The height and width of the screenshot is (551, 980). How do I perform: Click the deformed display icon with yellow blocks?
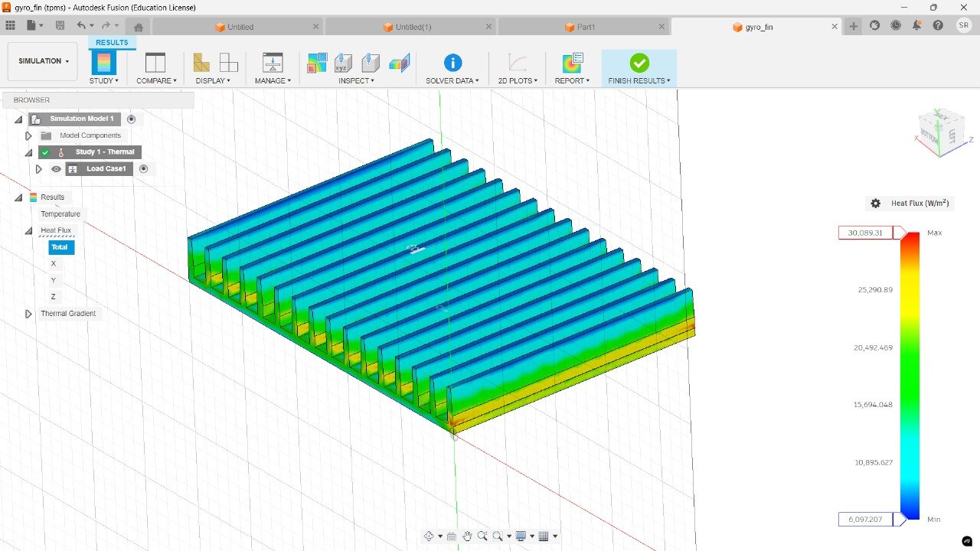coord(201,63)
